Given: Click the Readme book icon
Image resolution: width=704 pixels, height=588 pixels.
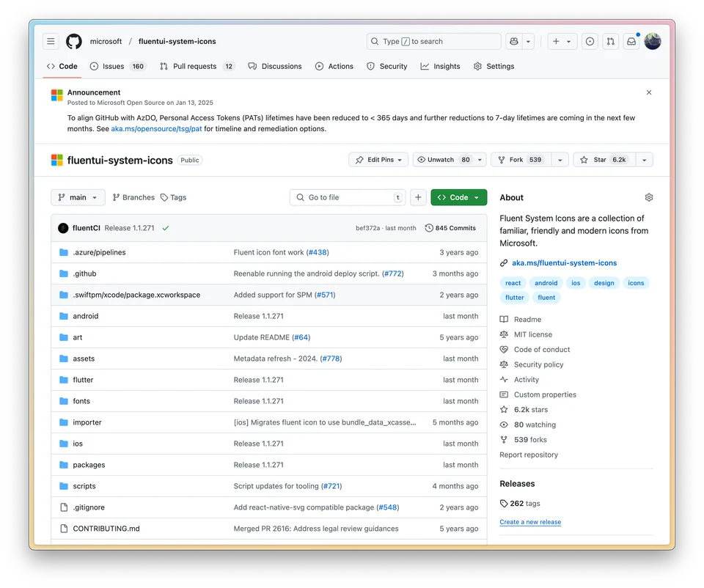Looking at the screenshot, I should click(x=505, y=319).
